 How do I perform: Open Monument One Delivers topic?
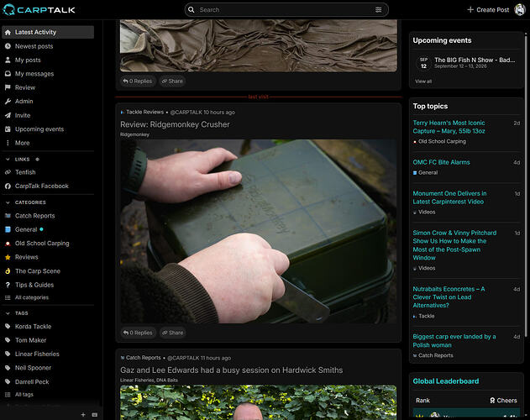pos(449,197)
